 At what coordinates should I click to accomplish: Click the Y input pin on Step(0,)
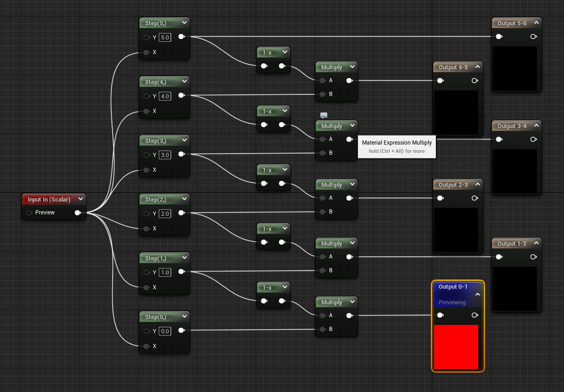(146, 331)
